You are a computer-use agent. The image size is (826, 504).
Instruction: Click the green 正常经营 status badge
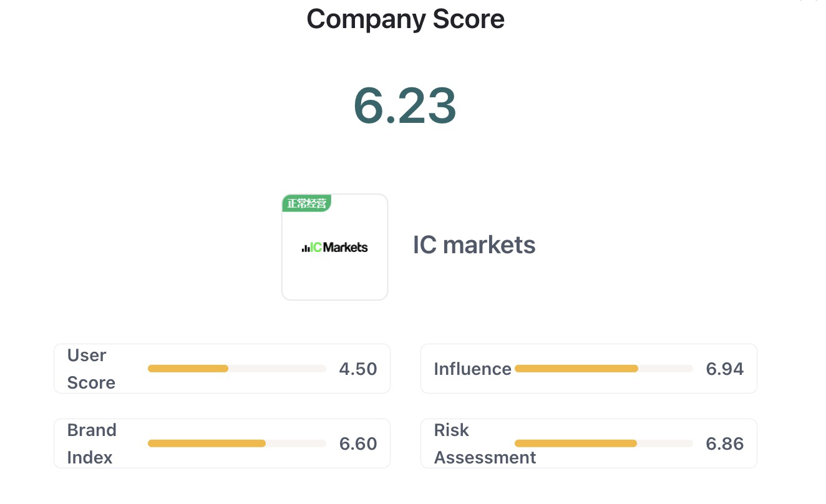(x=306, y=203)
